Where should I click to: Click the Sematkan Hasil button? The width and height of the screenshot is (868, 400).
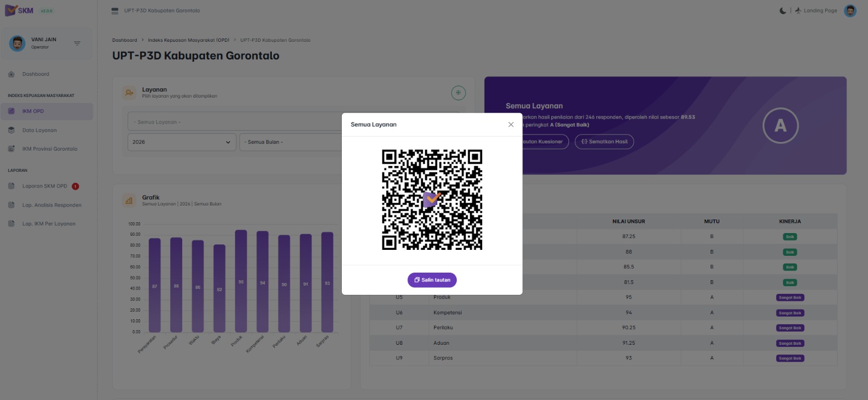tap(604, 141)
